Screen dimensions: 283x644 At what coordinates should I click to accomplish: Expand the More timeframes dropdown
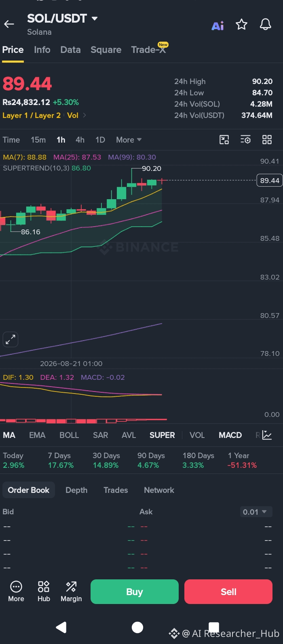(x=129, y=140)
